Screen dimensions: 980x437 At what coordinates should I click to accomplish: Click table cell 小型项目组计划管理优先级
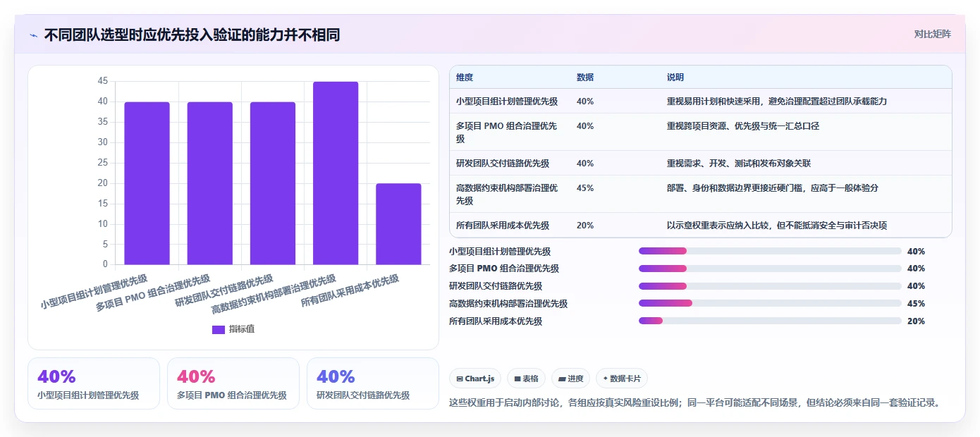[507, 101]
